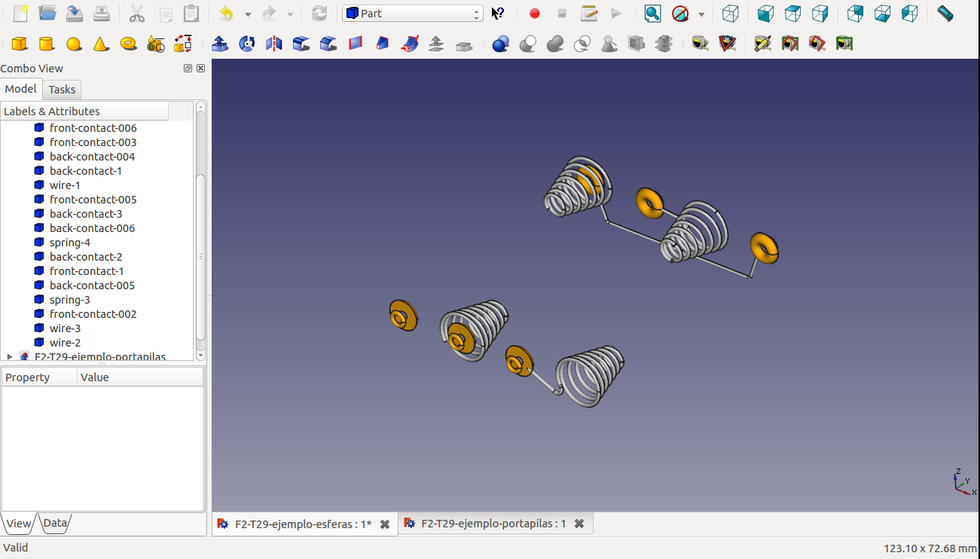
Task: Switch to the Data property tab
Action: coord(55,523)
